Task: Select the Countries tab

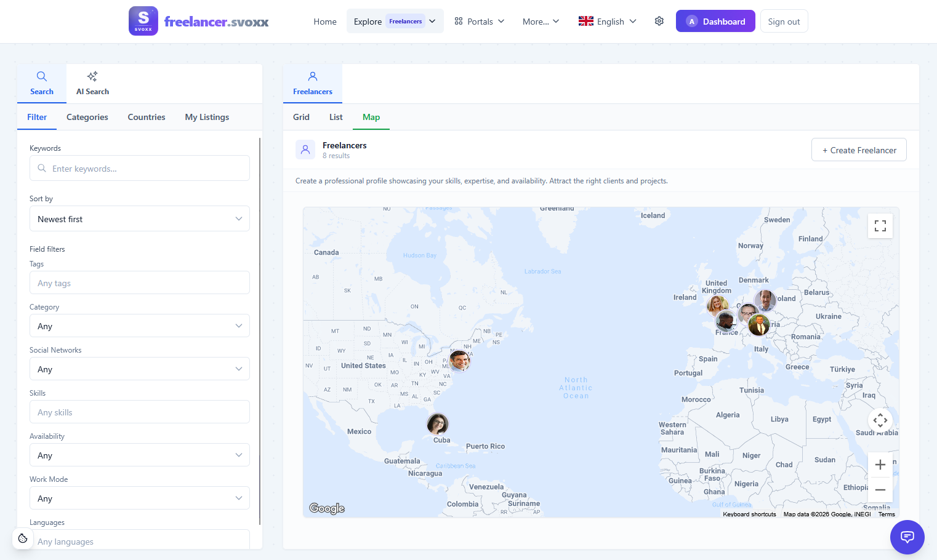Action: 147,117
